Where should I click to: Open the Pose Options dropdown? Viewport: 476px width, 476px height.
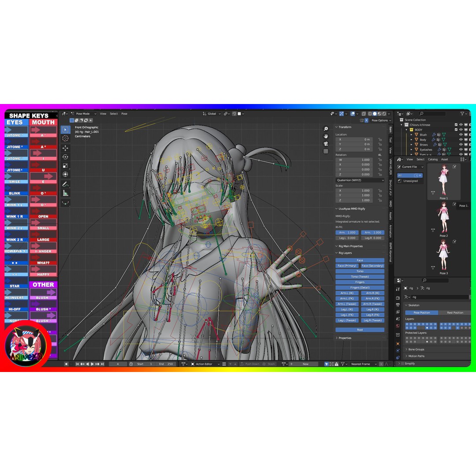coord(381,120)
